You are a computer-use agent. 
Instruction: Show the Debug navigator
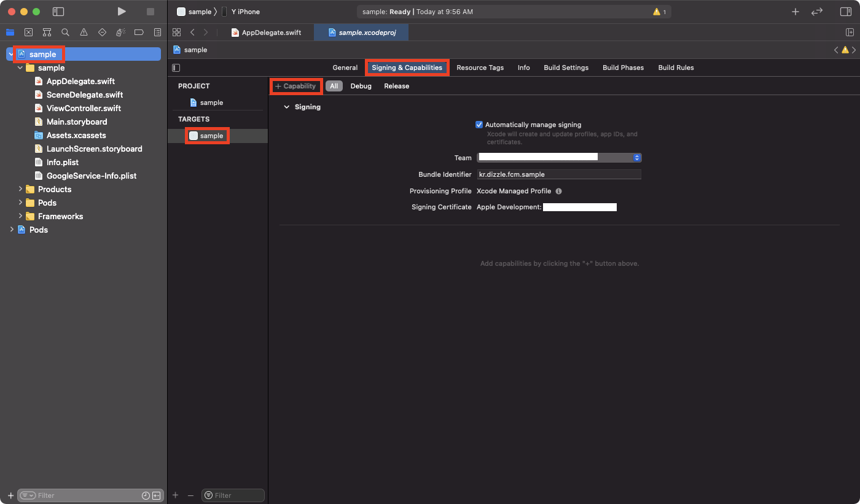[x=121, y=32]
